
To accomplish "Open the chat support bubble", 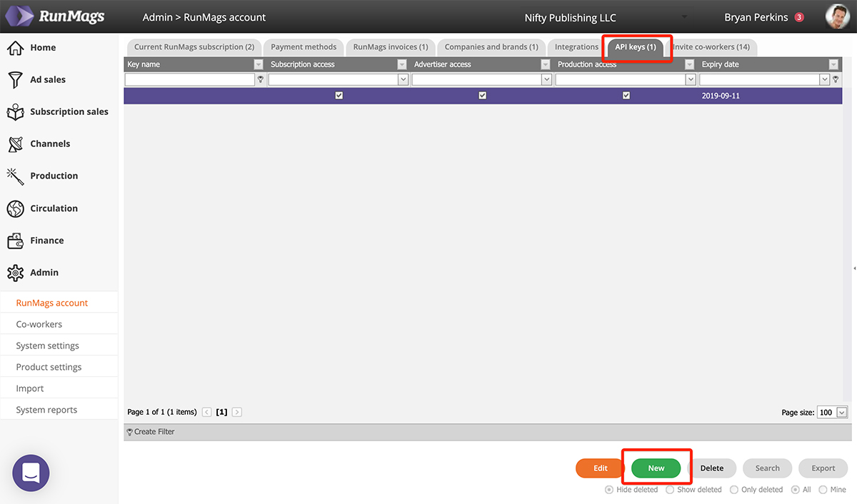I will (x=31, y=473).
